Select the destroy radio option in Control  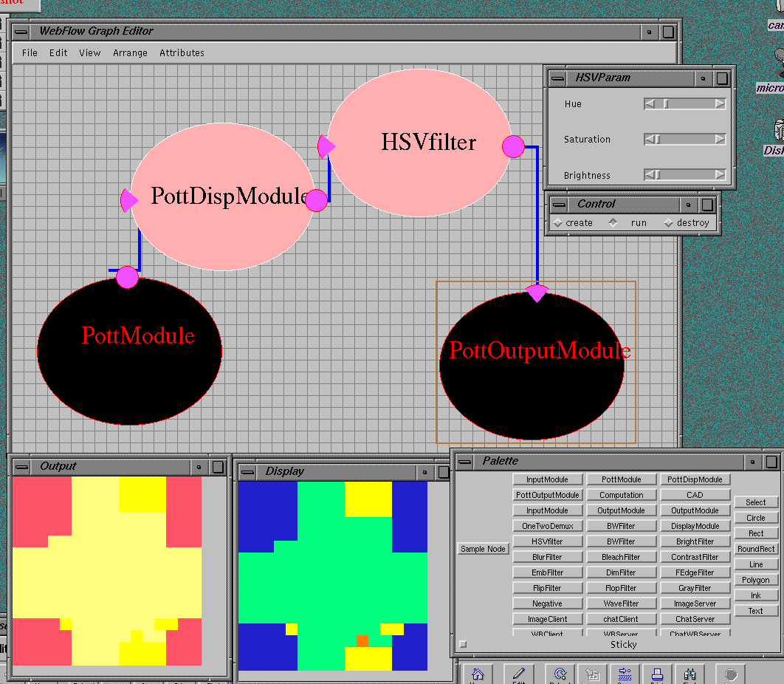[687, 222]
